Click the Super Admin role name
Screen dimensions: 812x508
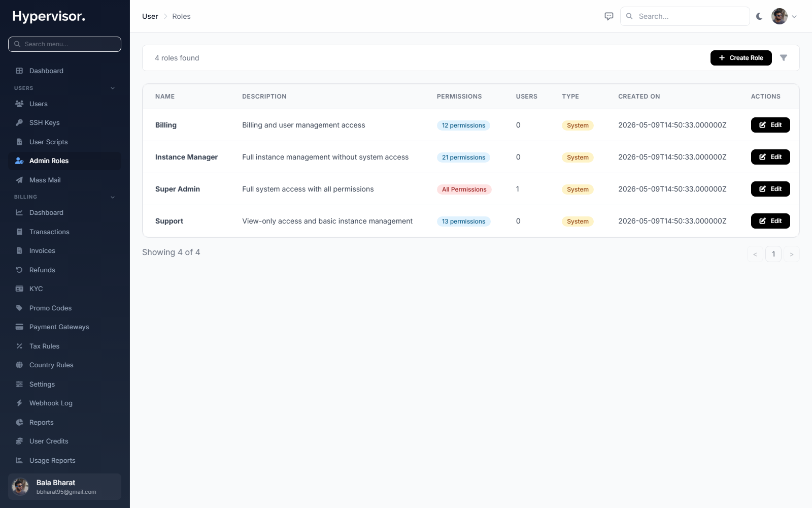[178, 189]
